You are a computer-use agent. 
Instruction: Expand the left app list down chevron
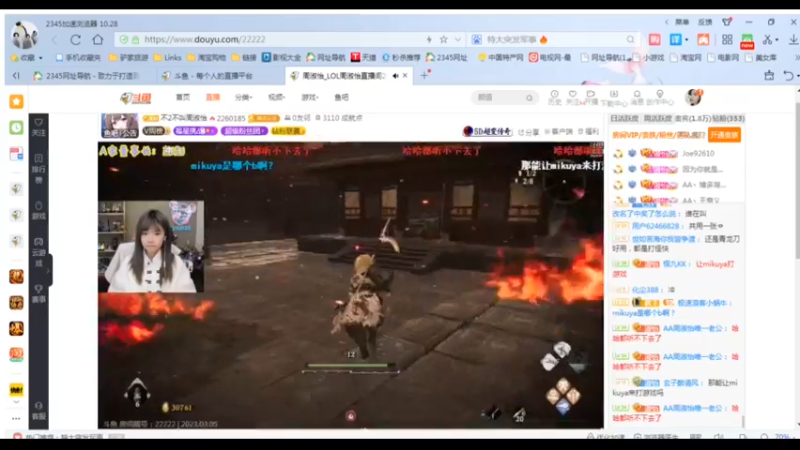pyautogui.click(x=16, y=403)
